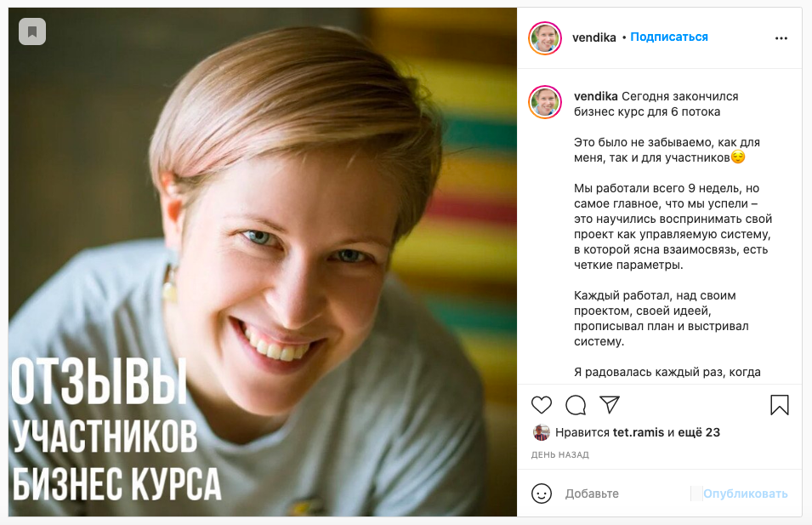This screenshot has height=525, width=812.
Task: Like the post with the heart icon
Action: (x=542, y=405)
